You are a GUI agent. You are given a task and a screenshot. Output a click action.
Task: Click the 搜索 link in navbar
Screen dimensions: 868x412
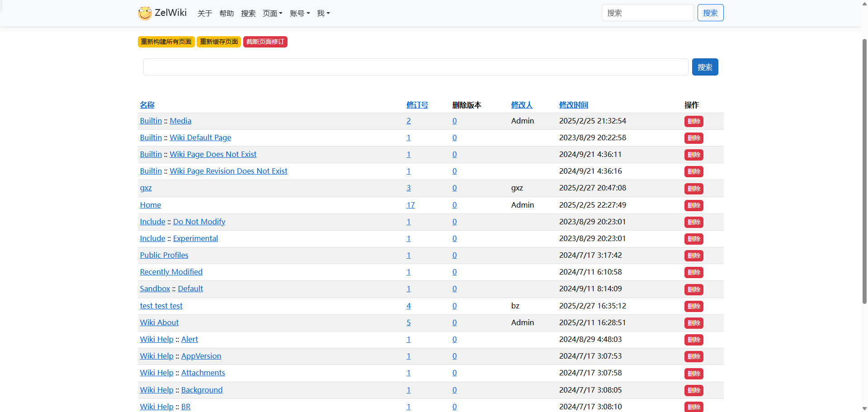point(248,14)
